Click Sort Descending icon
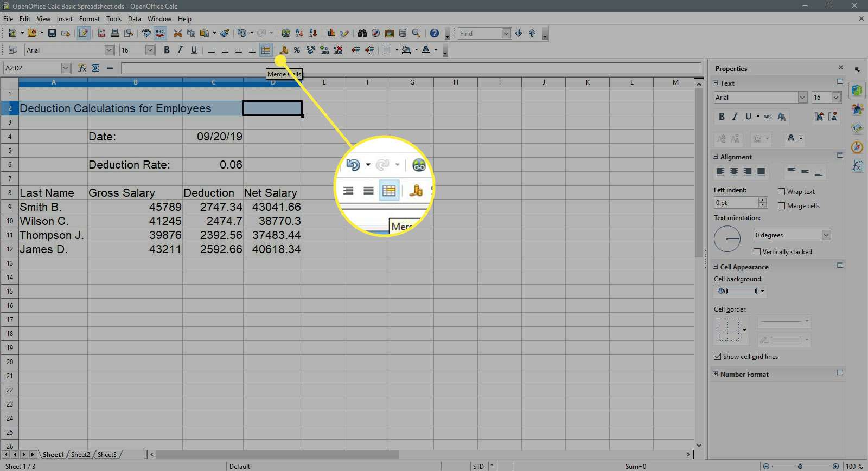Screen dimensions: 868x471 click(313, 33)
